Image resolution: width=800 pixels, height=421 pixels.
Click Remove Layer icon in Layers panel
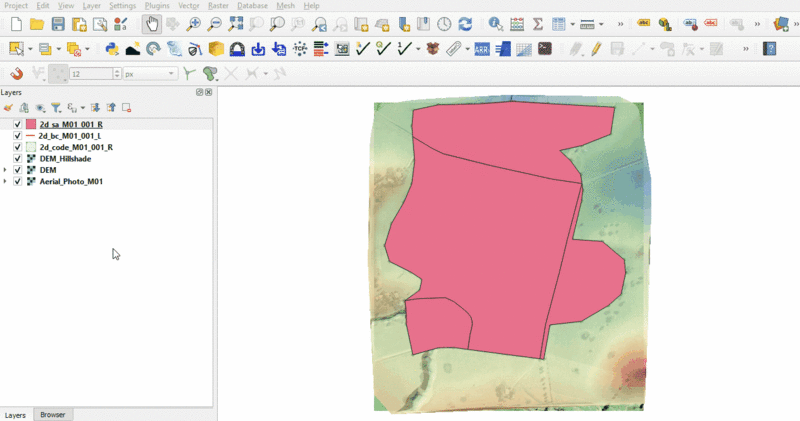[x=127, y=107]
